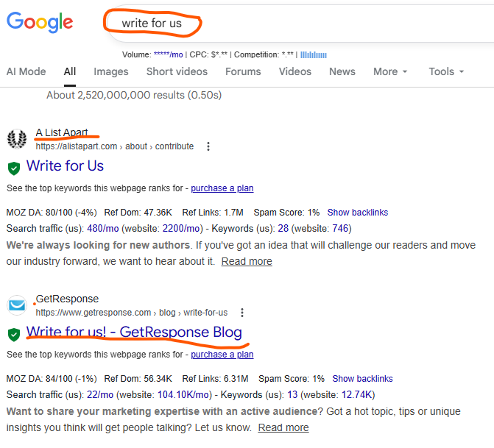The height and width of the screenshot is (448, 494).
Task: Switch to the Images tab
Action: 110,71
